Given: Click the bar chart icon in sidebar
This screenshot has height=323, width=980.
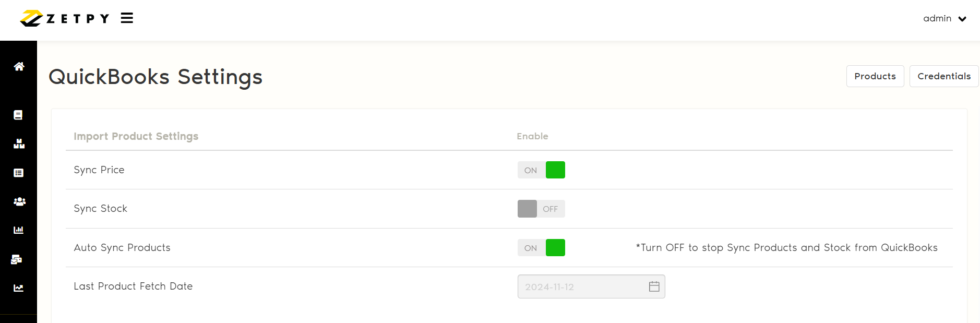Looking at the screenshot, I should 18,230.
